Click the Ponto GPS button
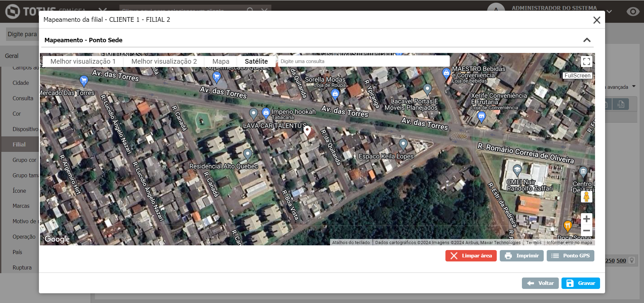Screen dimensions: 644x303 pos(571,256)
